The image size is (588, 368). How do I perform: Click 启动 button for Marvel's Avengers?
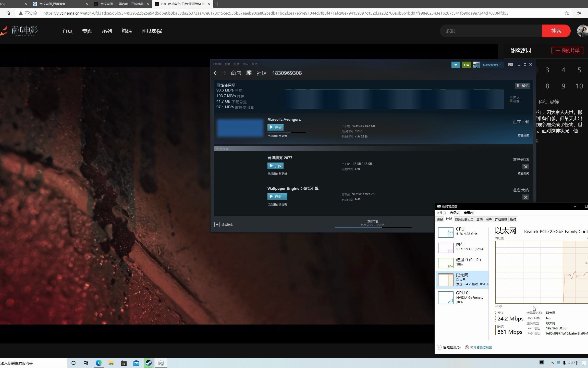[x=275, y=127]
